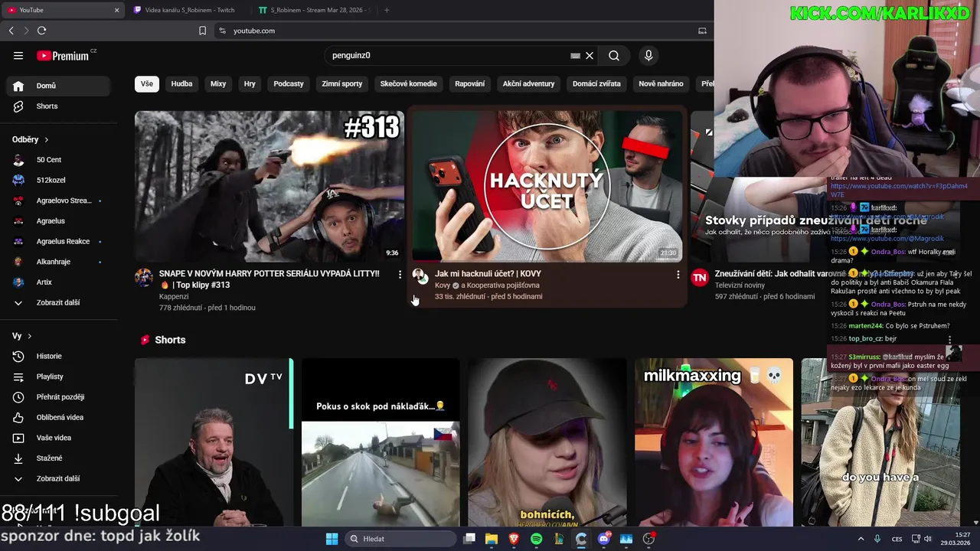This screenshot has height=551, width=980.
Task: Select the Hry filter chip
Action: point(250,84)
